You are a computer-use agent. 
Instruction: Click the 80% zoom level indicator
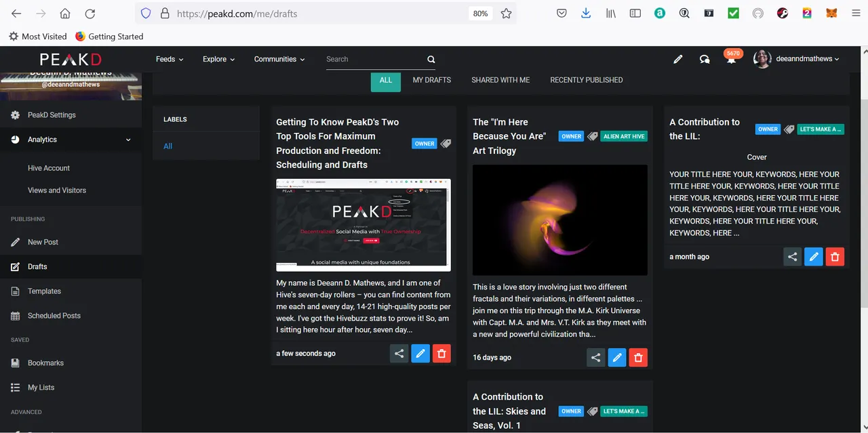pyautogui.click(x=480, y=14)
